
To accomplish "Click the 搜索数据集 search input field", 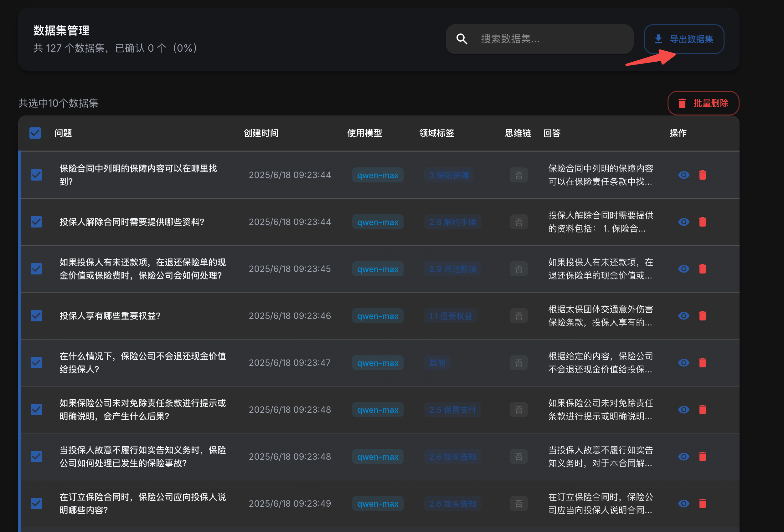I will [546, 39].
